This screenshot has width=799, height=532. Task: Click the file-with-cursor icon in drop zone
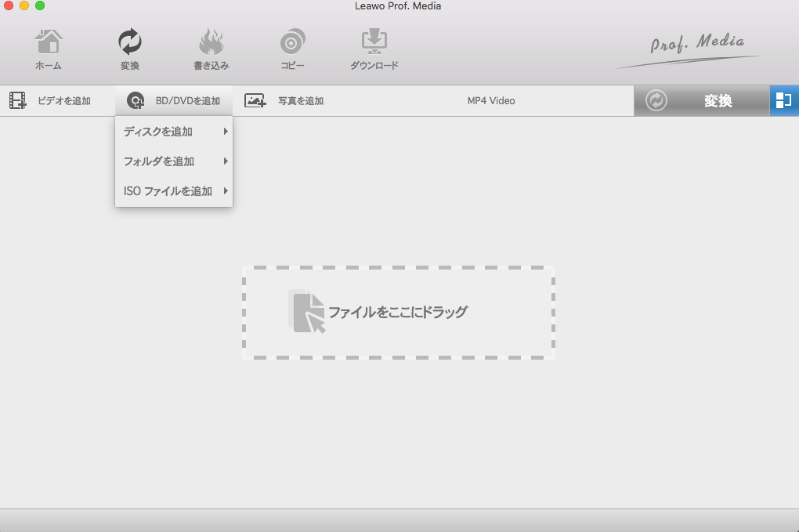click(x=307, y=311)
